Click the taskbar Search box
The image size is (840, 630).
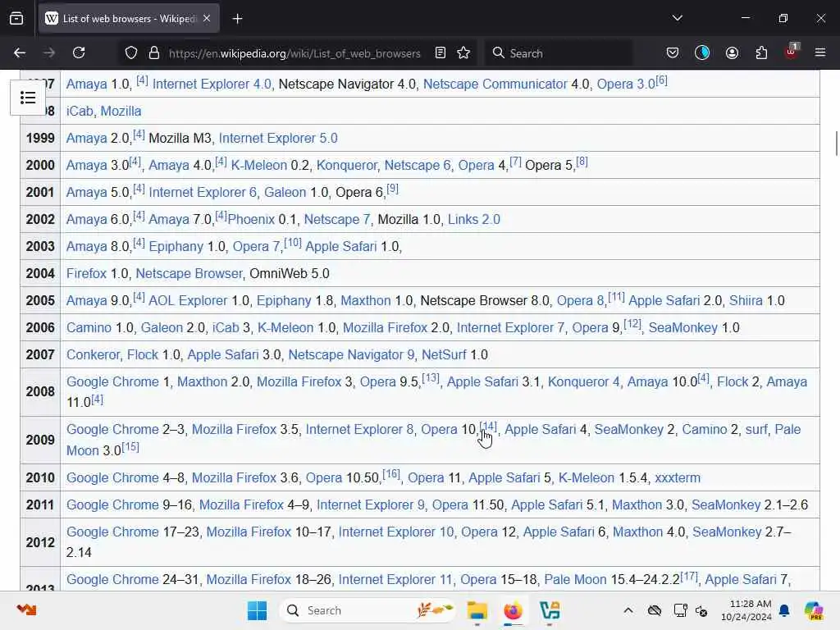point(368,610)
